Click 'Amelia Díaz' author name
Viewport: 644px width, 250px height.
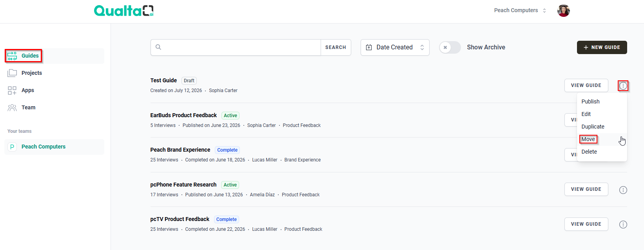[262, 195]
